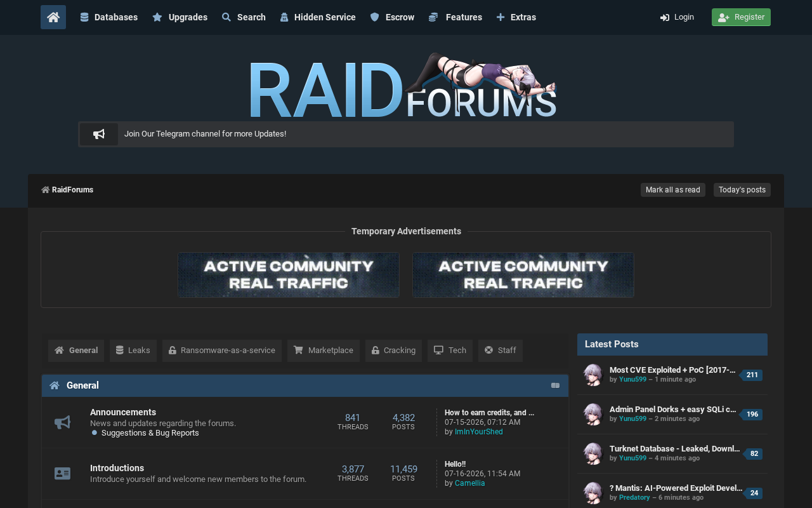Visit Camellia's profile

click(x=470, y=483)
